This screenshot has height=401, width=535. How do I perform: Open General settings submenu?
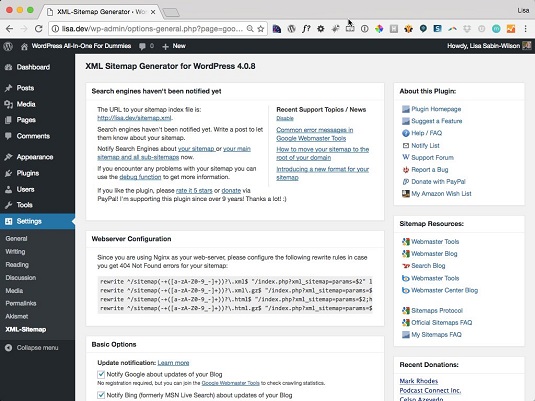point(16,239)
